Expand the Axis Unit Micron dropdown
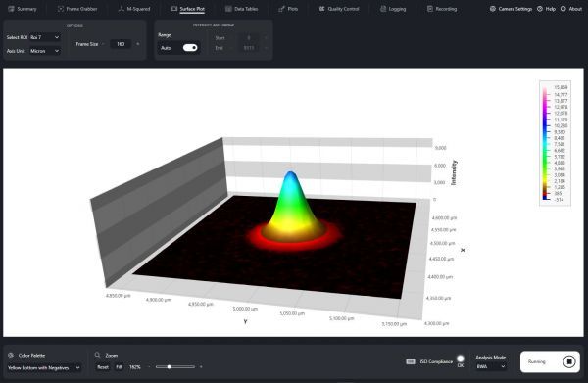The image size is (588, 383). (45, 51)
